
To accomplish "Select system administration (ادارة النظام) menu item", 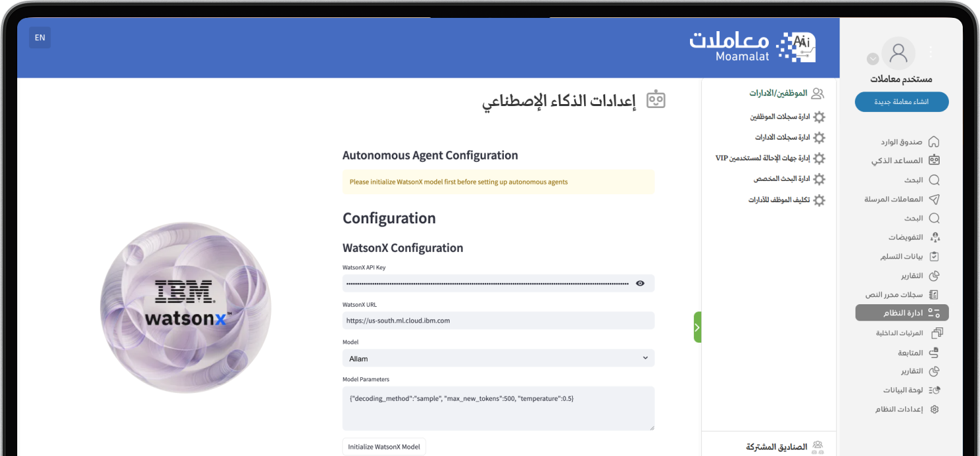I will pyautogui.click(x=901, y=313).
